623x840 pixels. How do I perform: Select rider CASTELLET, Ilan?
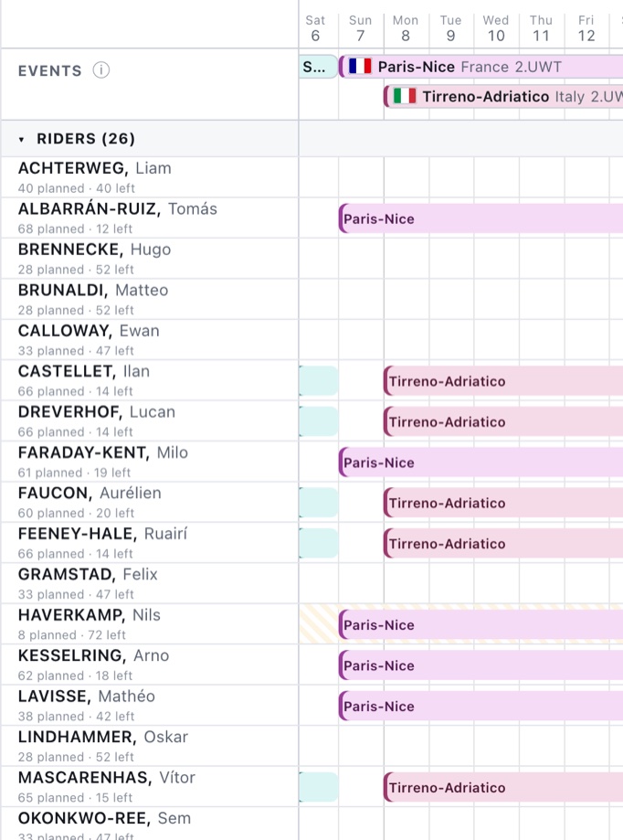[x=149, y=381]
